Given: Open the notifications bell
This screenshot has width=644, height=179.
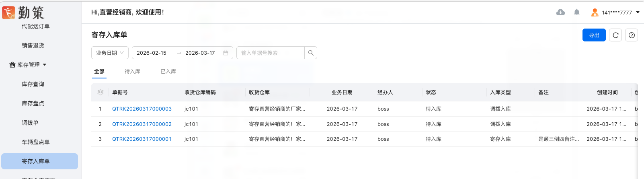Looking at the screenshot, I should pos(576,12).
